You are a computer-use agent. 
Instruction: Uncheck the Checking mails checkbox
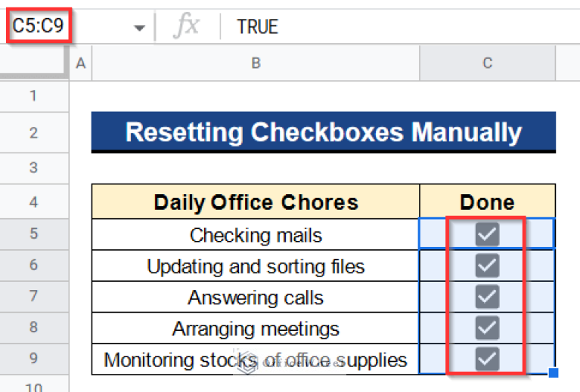point(487,235)
